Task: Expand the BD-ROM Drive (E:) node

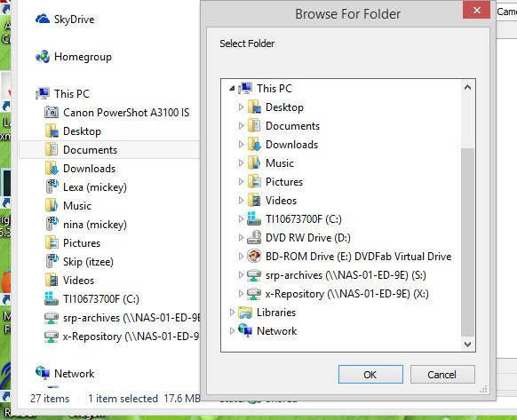Action: (241, 256)
